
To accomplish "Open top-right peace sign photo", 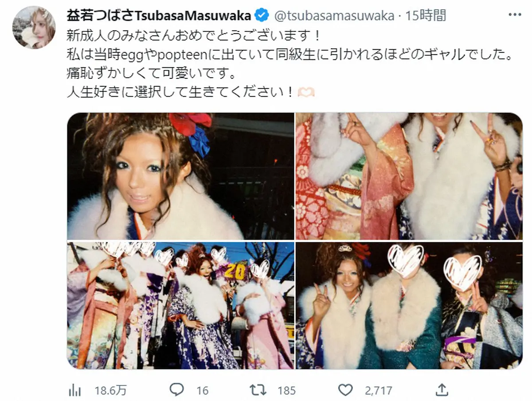I will pyautogui.click(x=409, y=176).
